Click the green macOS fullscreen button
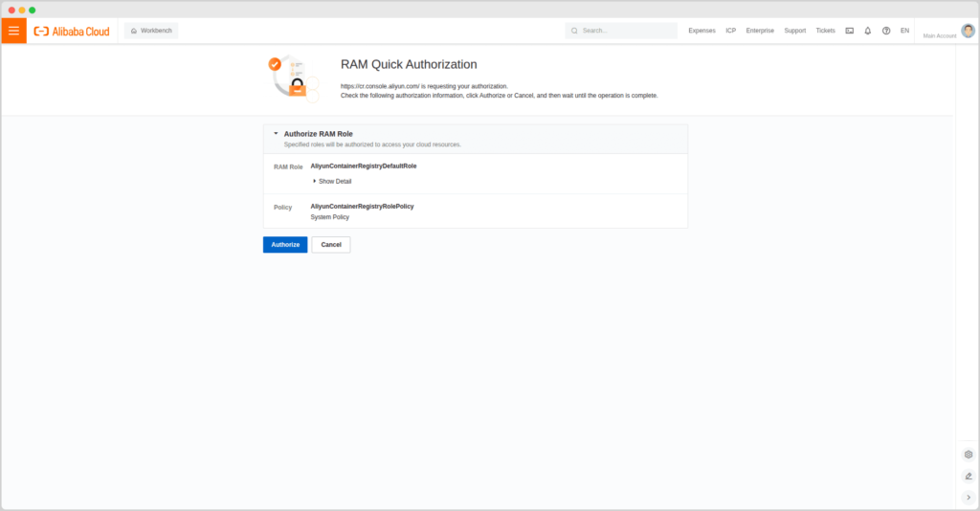980x511 pixels. (x=33, y=10)
